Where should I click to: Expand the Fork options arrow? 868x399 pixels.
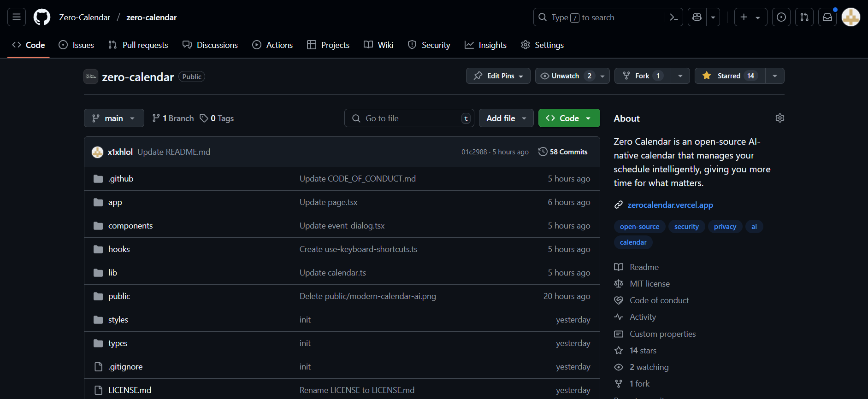680,76
